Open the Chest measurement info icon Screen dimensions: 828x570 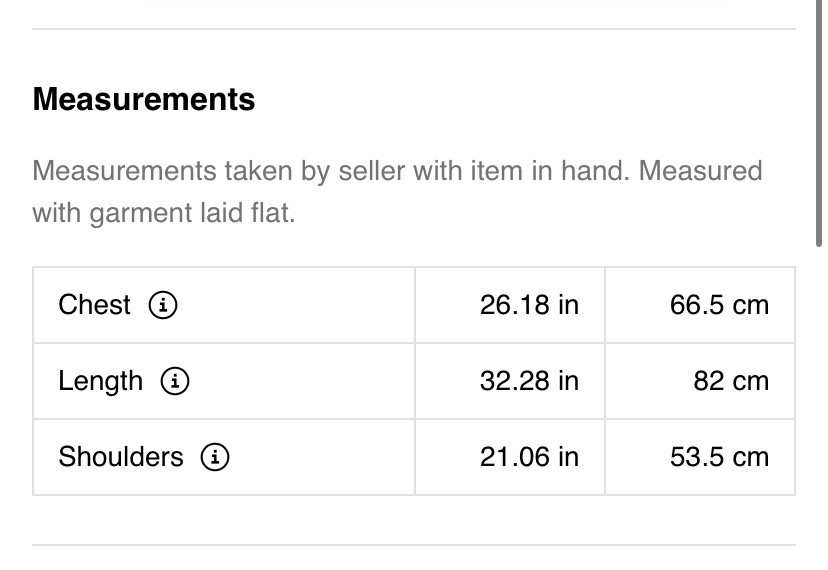click(163, 305)
